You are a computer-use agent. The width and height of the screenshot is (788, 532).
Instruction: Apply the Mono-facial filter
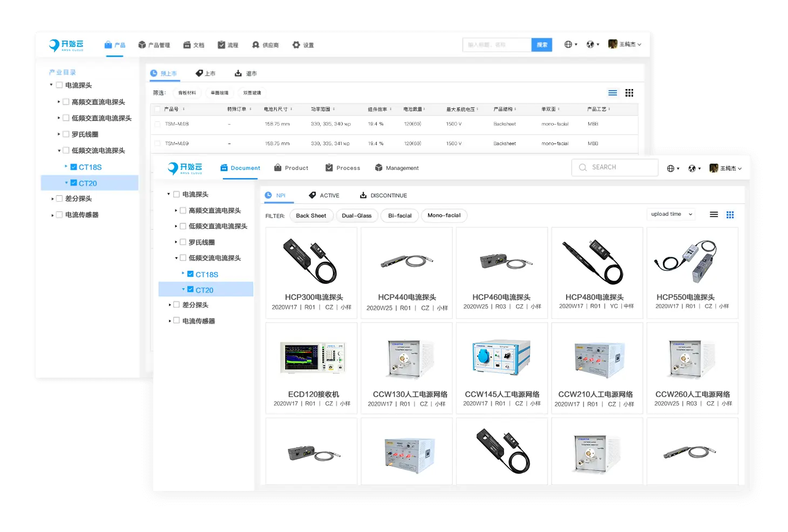pos(444,216)
